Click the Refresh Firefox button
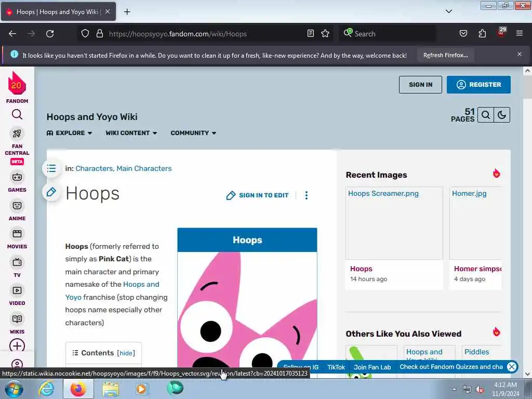Viewport: 532px width, 399px height. [445, 55]
